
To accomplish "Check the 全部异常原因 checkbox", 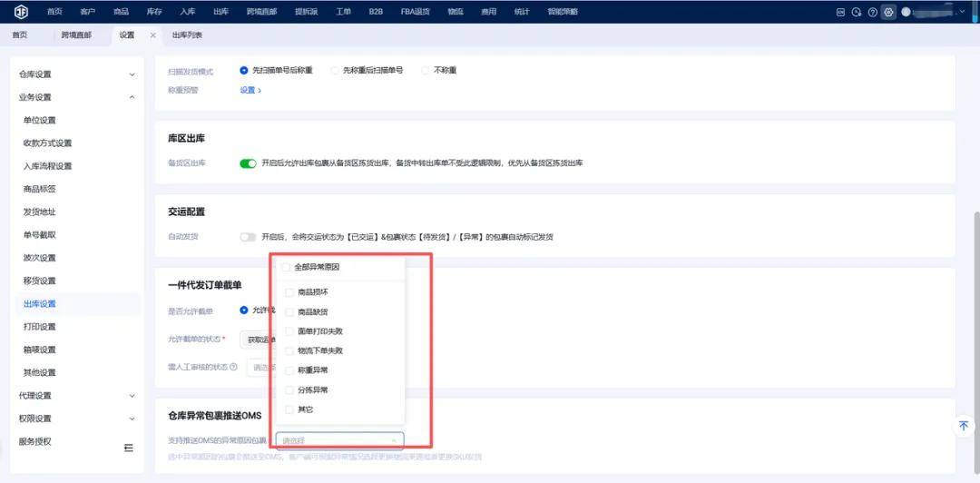I will [x=286, y=267].
